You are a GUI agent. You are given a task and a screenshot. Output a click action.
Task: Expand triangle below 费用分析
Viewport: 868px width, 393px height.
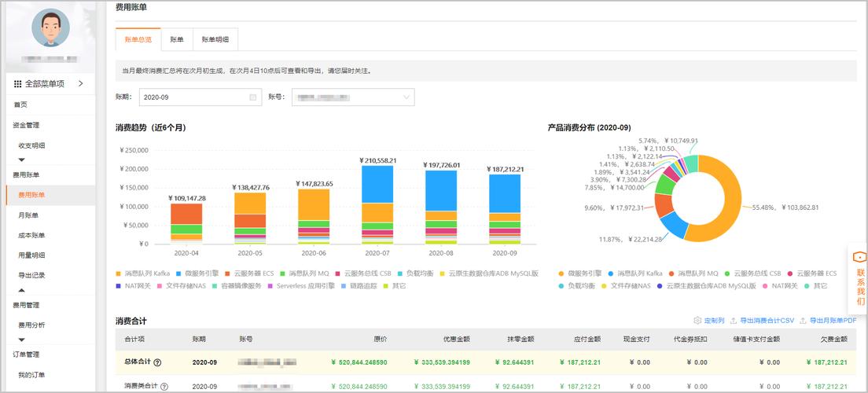22,340
